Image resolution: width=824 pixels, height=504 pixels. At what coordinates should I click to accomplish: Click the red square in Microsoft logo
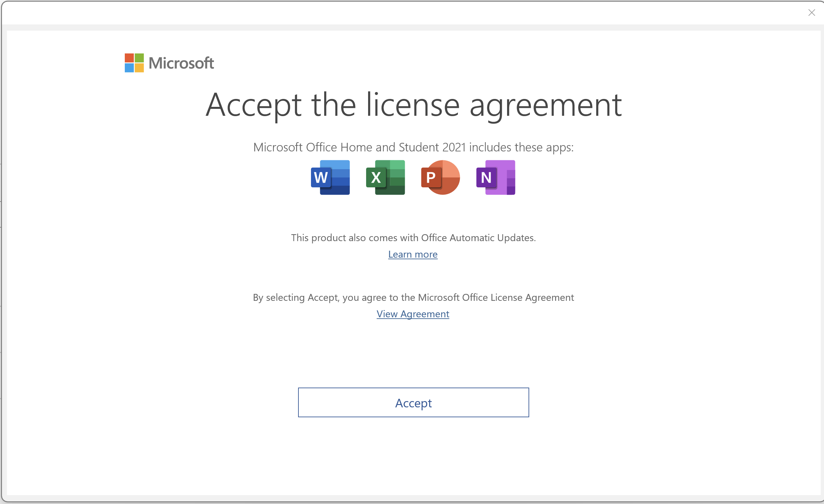[x=129, y=58]
